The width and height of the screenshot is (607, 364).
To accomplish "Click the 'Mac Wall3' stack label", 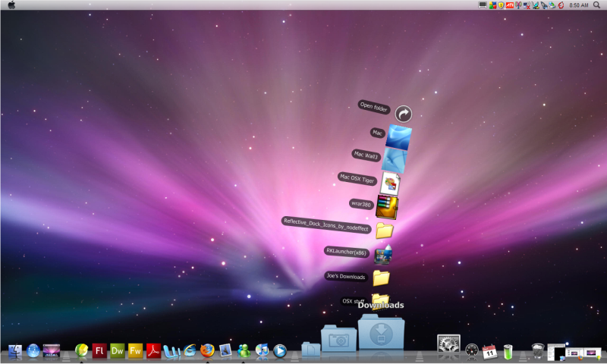I will [366, 155].
